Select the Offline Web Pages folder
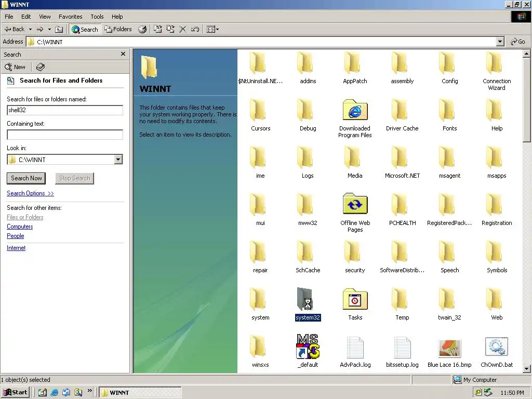Image resolution: width=532 pixels, height=399 pixels. [x=355, y=212]
